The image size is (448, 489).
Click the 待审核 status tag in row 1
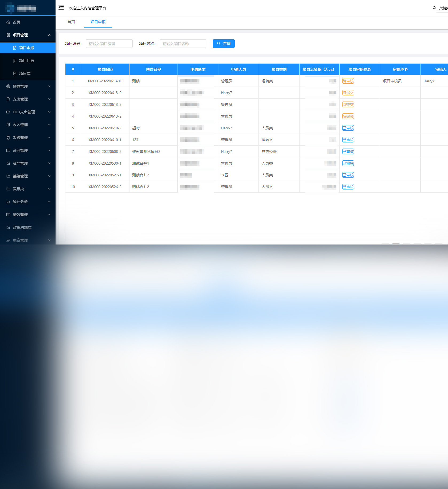[x=348, y=81]
